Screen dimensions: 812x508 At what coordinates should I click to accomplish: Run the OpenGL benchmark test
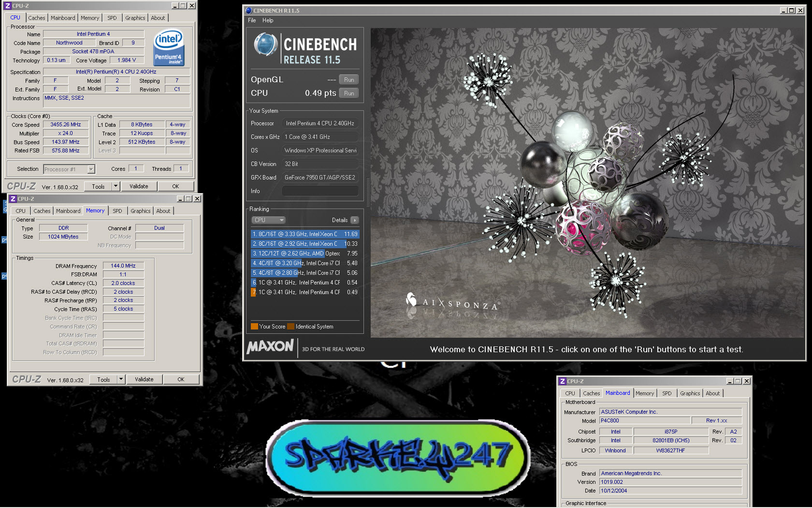(x=349, y=80)
